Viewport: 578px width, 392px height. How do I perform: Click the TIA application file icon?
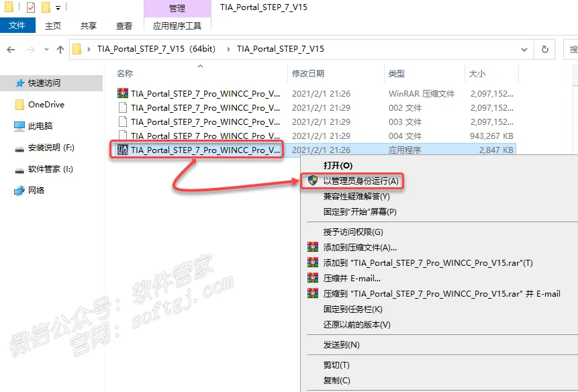tap(123, 150)
